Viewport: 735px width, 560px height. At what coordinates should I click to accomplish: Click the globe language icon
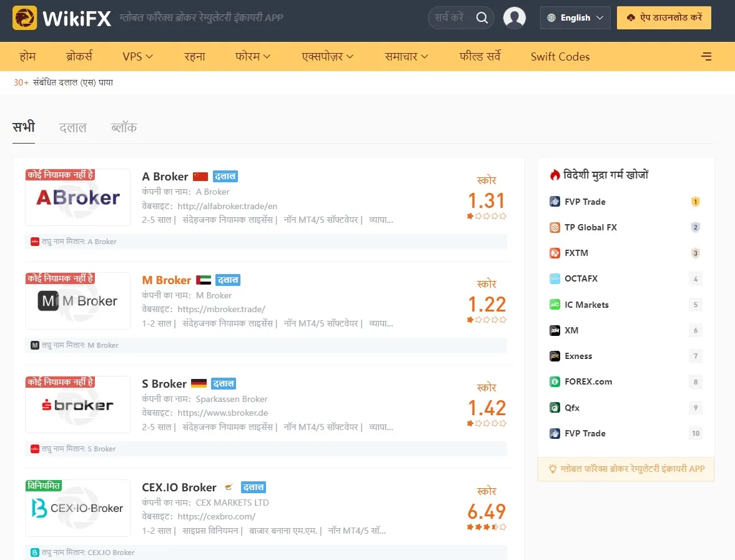[551, 18]
